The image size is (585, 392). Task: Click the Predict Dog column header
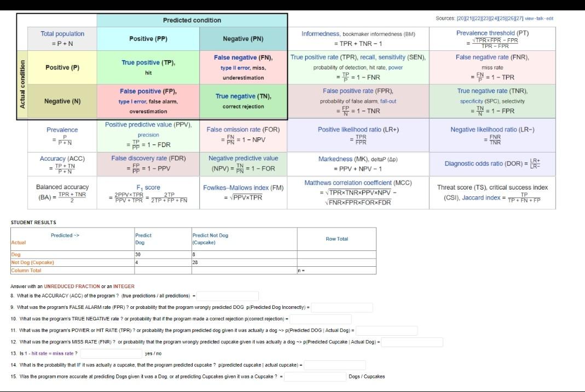(163, 239)
